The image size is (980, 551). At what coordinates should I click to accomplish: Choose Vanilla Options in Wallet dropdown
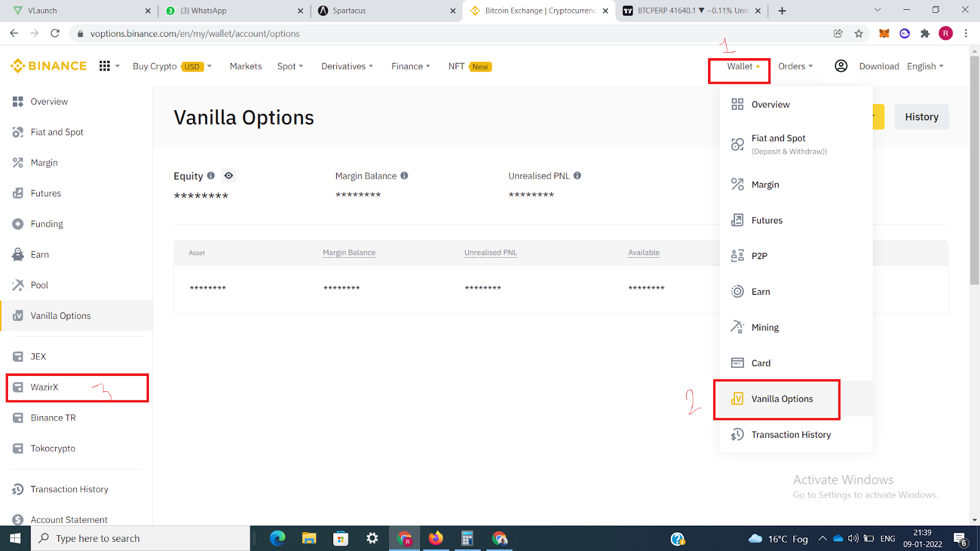tap(796, 399)
